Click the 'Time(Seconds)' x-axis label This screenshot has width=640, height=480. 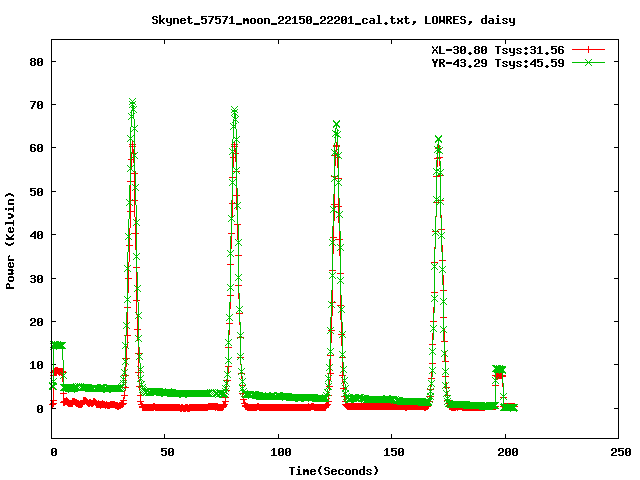coord(333,471)
